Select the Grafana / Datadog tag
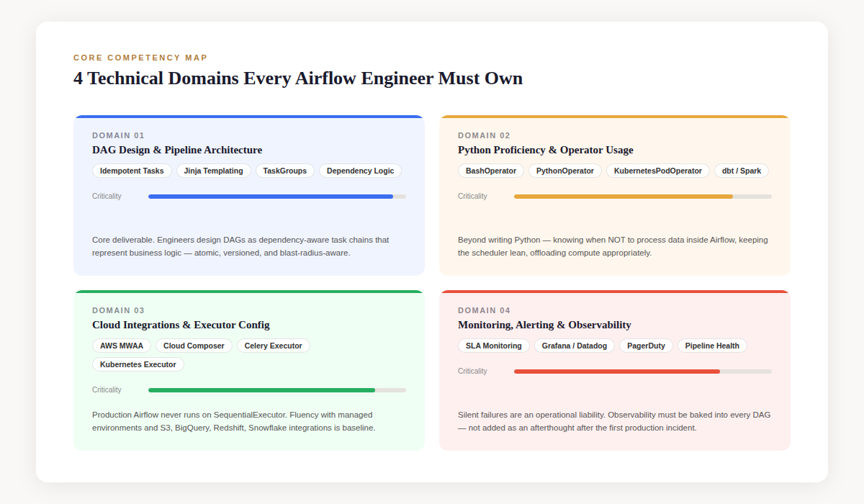The image size is (864, 504). point(575,346)
